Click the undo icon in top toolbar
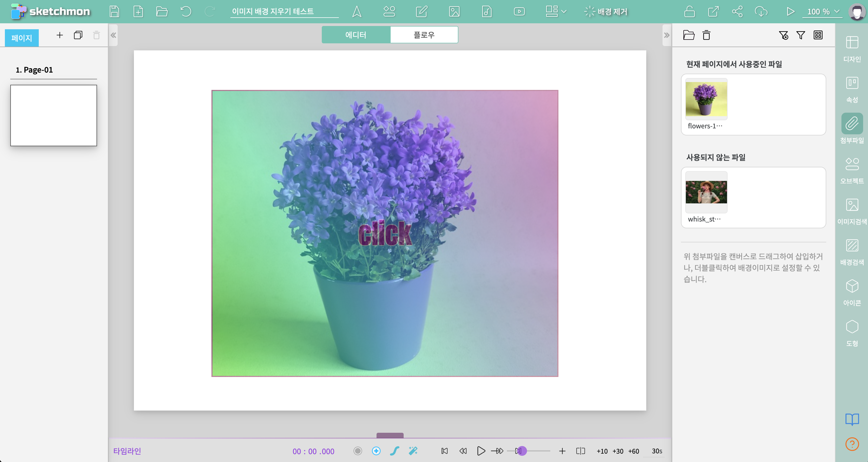 186,11
